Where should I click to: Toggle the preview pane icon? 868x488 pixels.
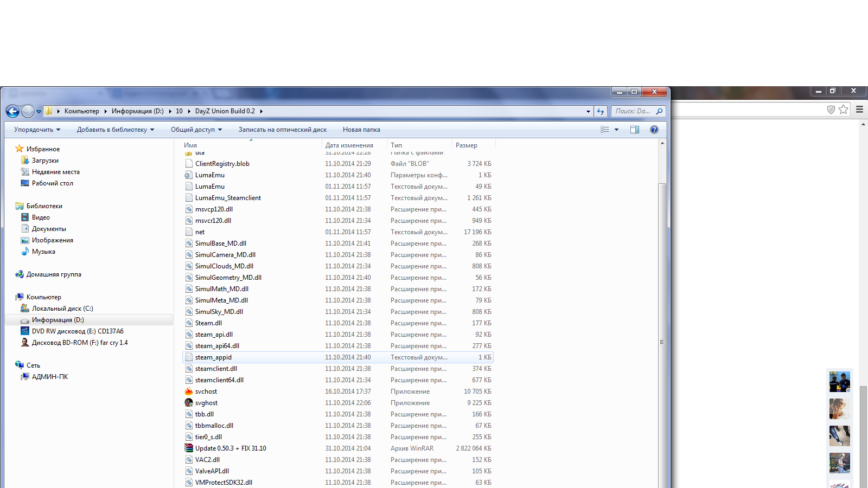tap(635, 130)
